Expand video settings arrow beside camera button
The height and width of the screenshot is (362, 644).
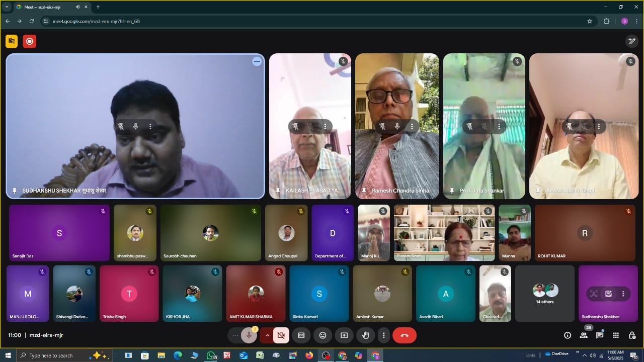(x=267, y=335)
